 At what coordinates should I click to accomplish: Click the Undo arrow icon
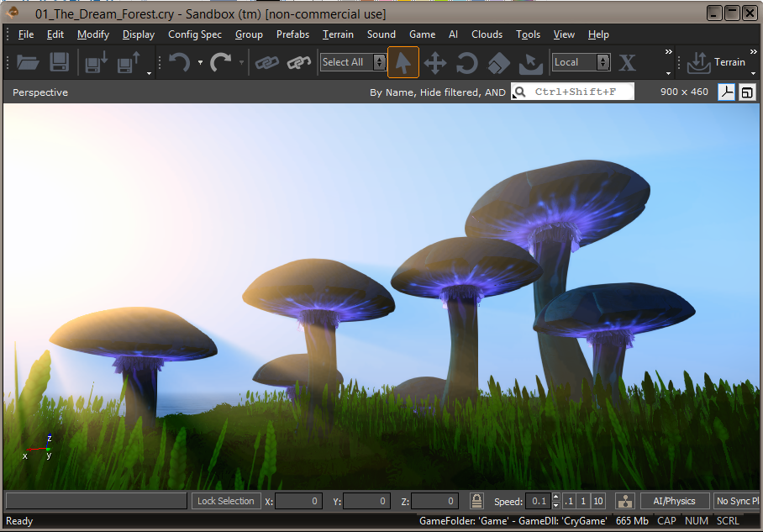tap(180, 62)
